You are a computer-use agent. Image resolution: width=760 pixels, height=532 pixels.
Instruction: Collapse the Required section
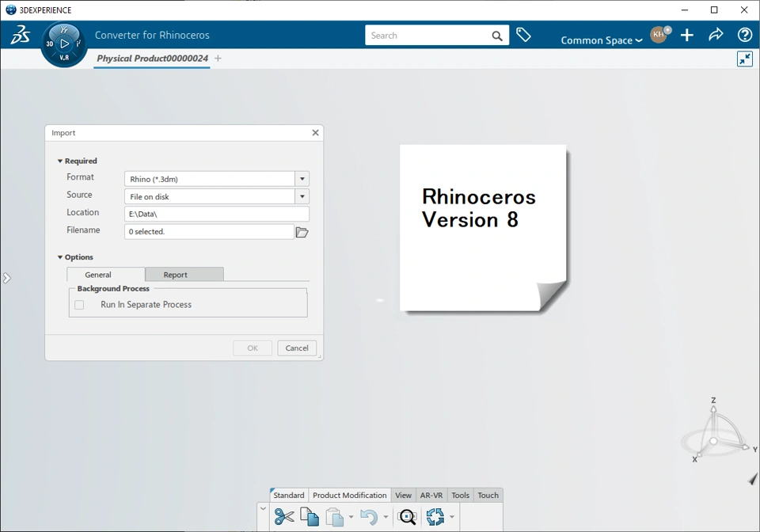[60, 161]
